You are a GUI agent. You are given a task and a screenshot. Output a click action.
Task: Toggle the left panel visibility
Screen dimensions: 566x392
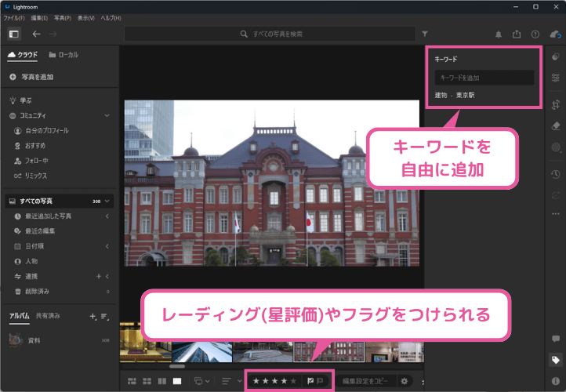coord(13,34)
